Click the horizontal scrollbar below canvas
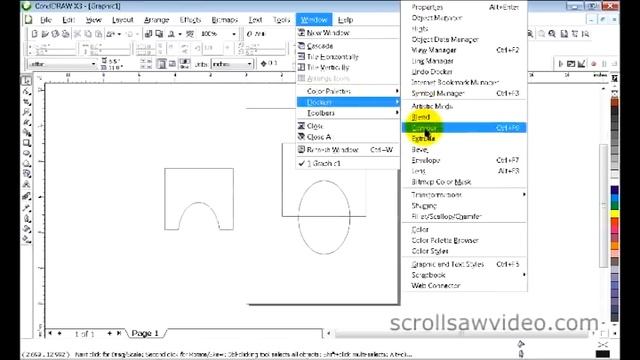The width and height of the screenshot is (640, 360). 461,333
